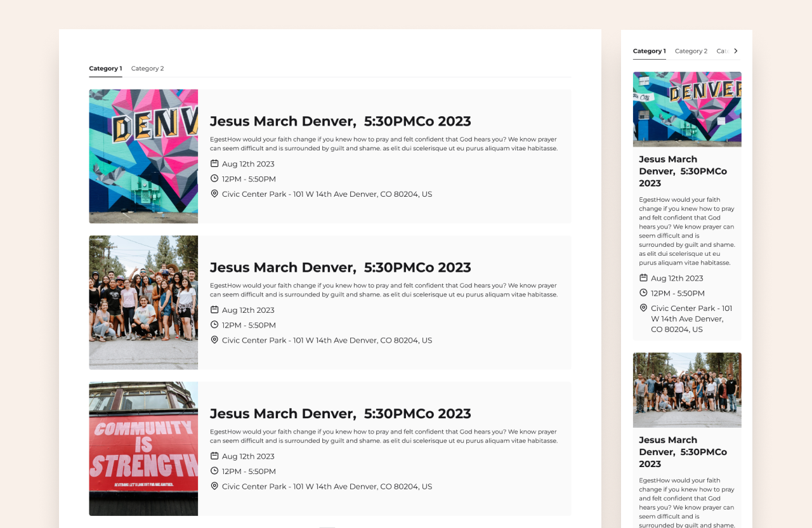Click 'Aug 12th 2023' in desktop Denver mural card
The width and height of the screenshot is (812, 528).
[x=248, y=164]
